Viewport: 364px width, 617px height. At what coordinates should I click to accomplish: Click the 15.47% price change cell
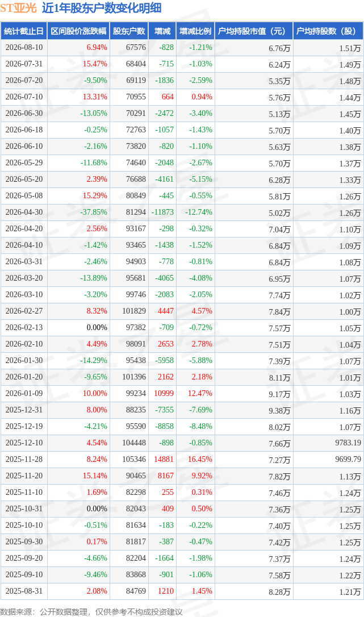coord(95,64)
